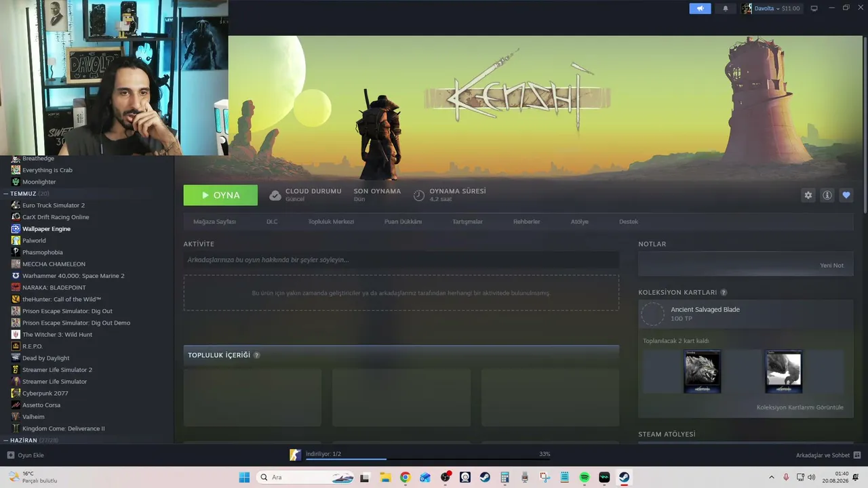Select the wolf trading card thumbnail

tap(702, 371)
